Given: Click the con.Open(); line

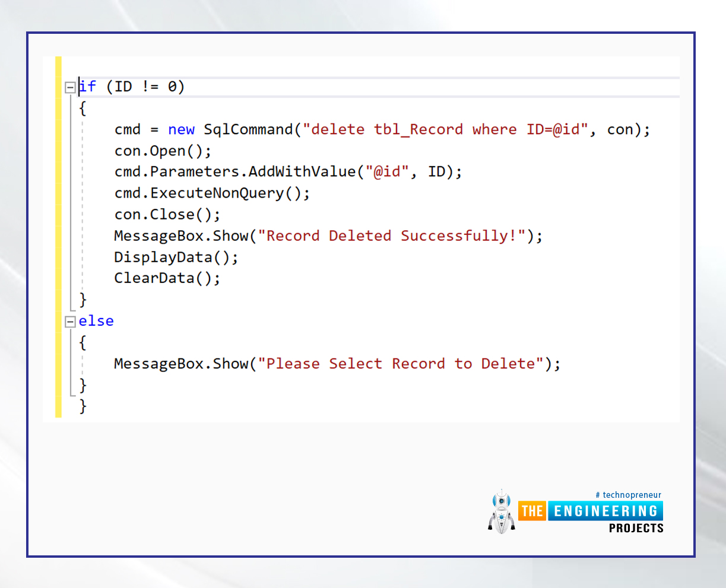Looking at the screenshot, I should click(163, 151).
